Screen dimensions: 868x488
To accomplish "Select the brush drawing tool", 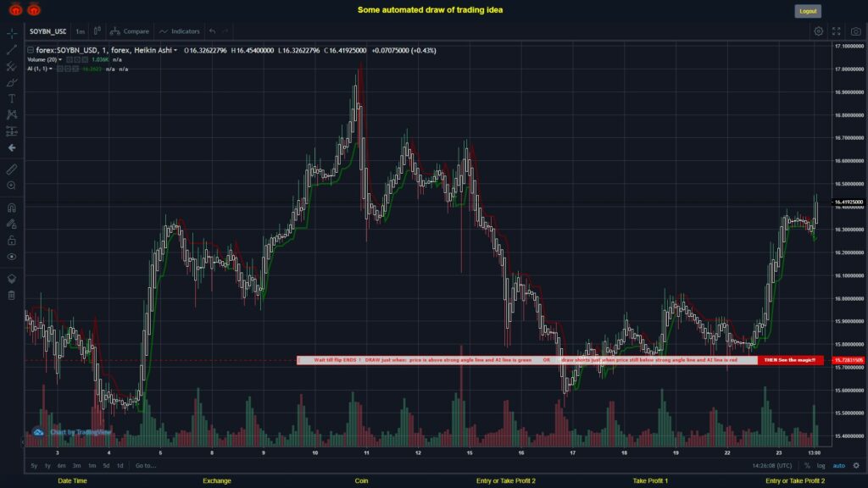I will [12, 82].
